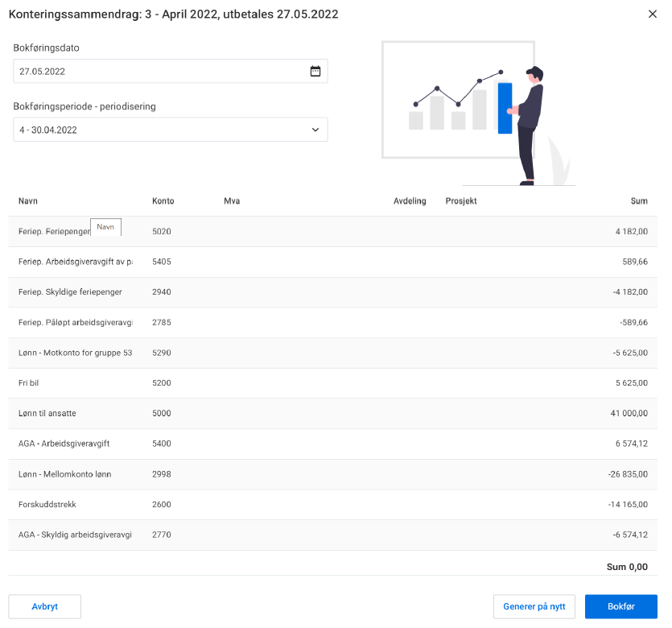
Task: Click the Prosjekt column header
Action: tap(461, 201)
